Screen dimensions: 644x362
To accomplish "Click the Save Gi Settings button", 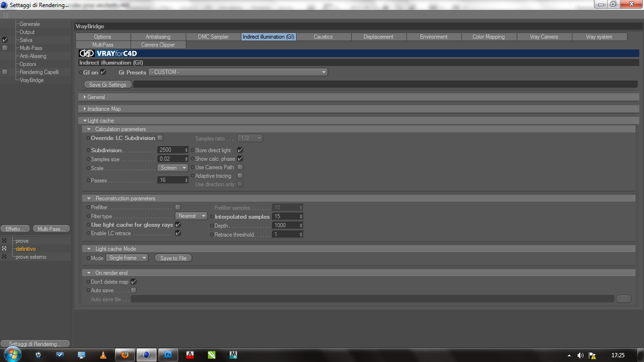I will (x=107, y=85).
